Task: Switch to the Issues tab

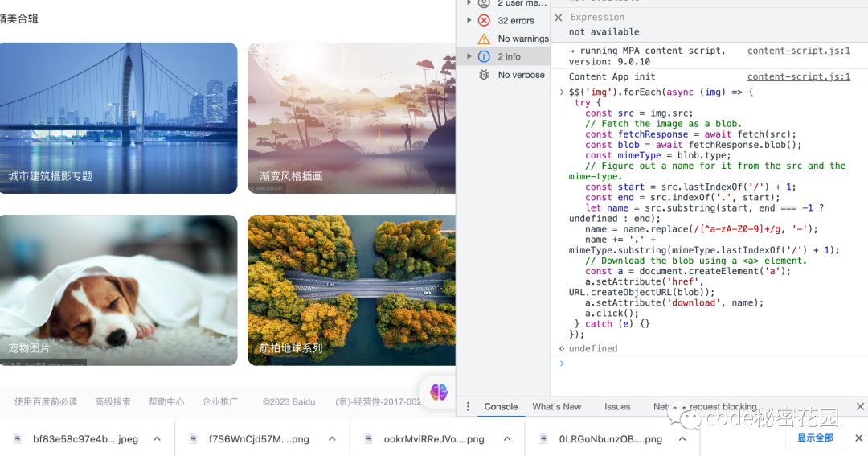Action: pyautogui.click(x=616, y=407)
